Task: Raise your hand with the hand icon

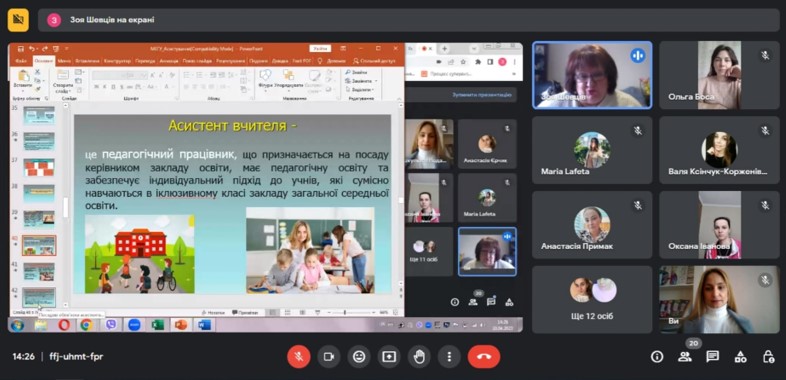Action: [419, 357]
